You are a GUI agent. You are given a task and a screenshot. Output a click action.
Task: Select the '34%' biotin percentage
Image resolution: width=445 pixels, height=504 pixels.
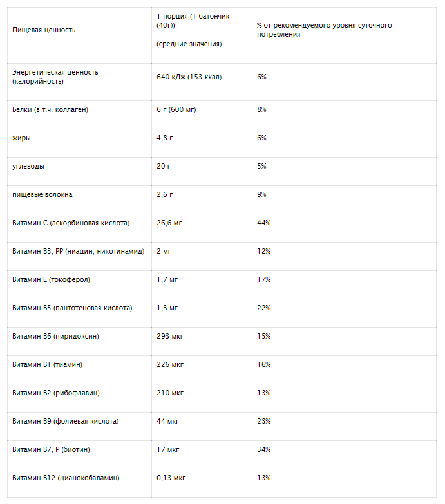263,449
